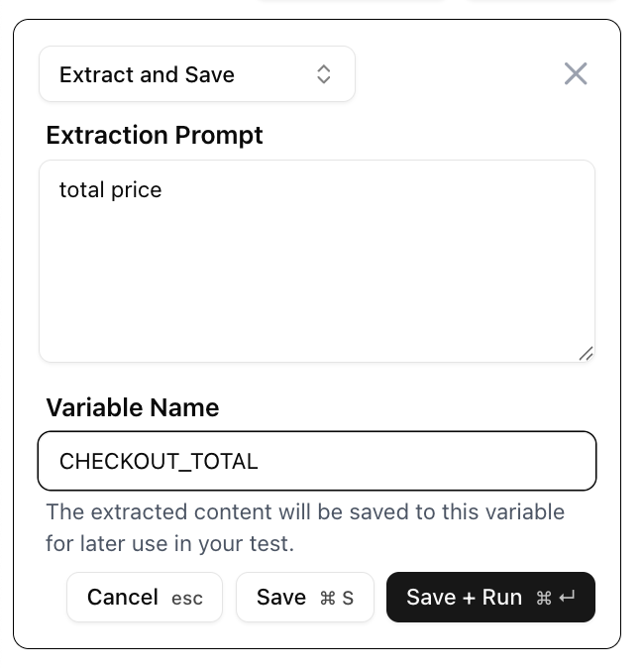This screenshot has height=670, width=644.
Task: Click the up-down chevron in the action selector
Action: (x=324, y=74)
